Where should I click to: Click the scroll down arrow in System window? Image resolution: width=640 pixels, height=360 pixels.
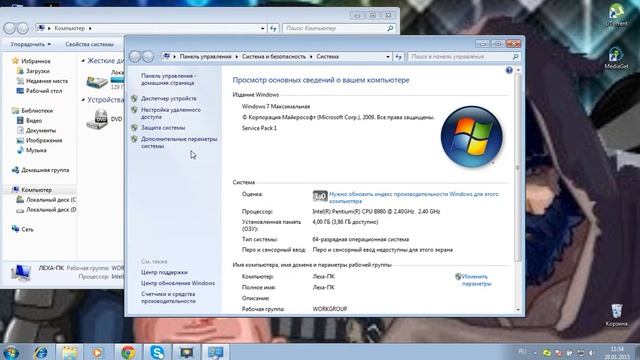(x=518, y=310)
